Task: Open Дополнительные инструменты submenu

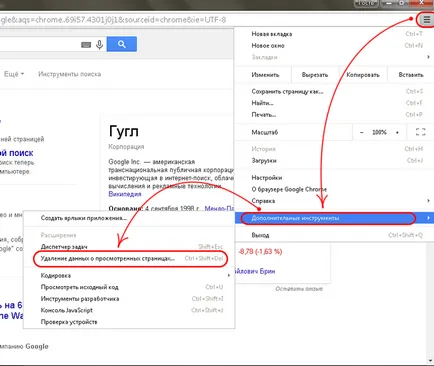Action: point(335,218)
